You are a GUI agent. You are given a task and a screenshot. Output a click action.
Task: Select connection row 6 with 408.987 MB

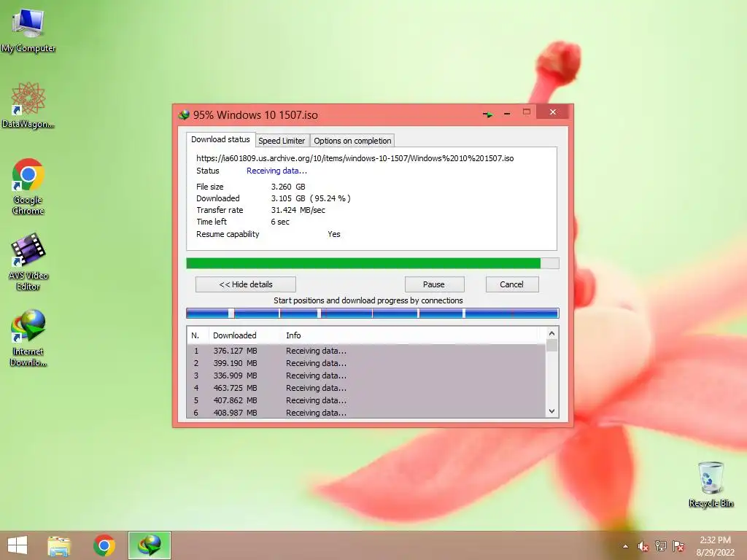tap(366, 413)
